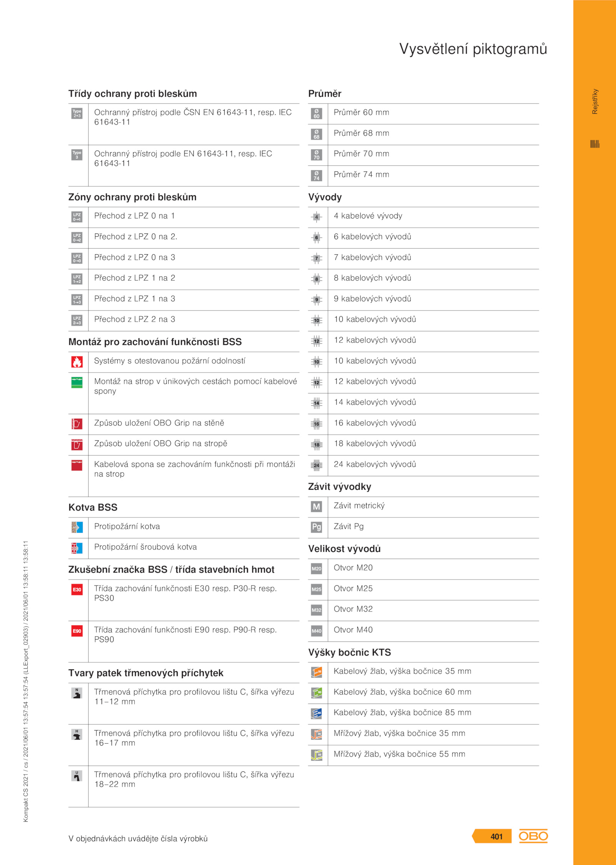Image resolution: width=616 pixels, height=865 pixels.
Task: Click the red flame fire-resistance icon
Action: click(x=77, y=362)
